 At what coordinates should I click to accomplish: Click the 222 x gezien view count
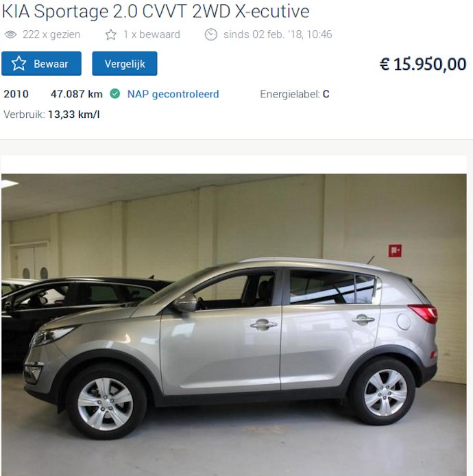click(x=51, y=34)
